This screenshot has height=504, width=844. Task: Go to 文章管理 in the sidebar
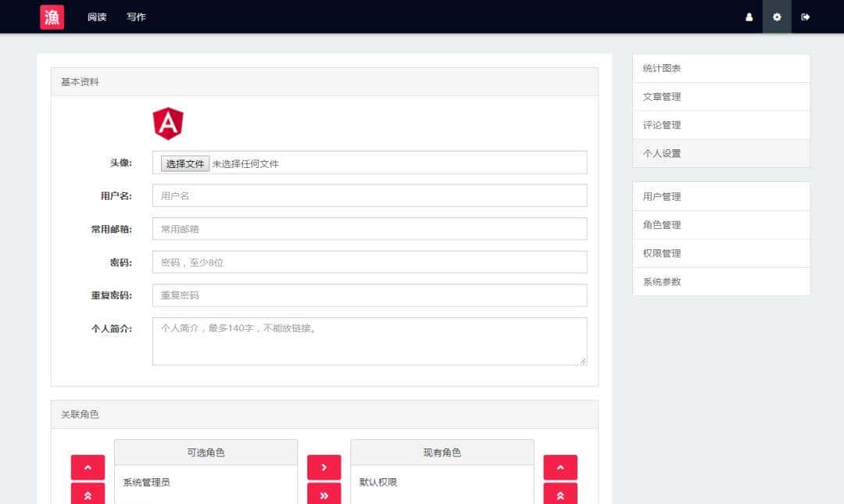[721, 97]
